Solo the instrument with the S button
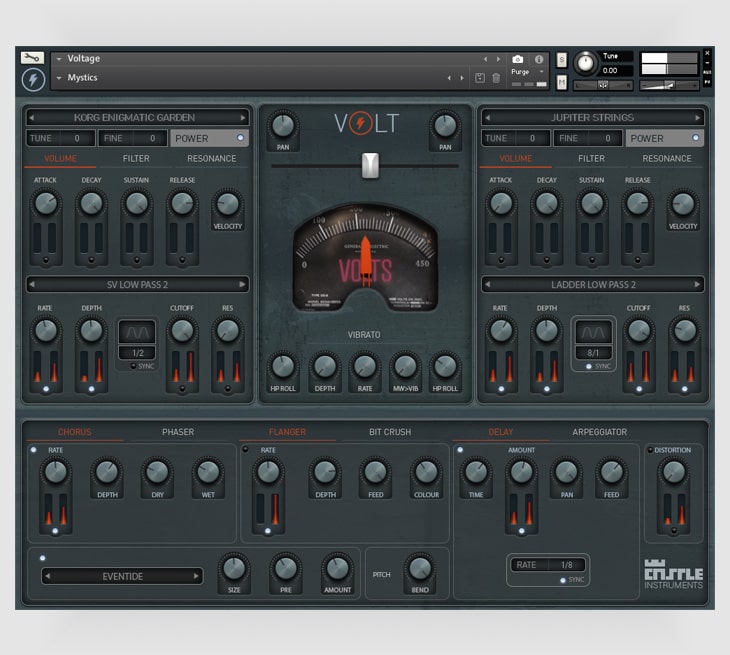Screen dimensions: 730x655 [562, 60]
